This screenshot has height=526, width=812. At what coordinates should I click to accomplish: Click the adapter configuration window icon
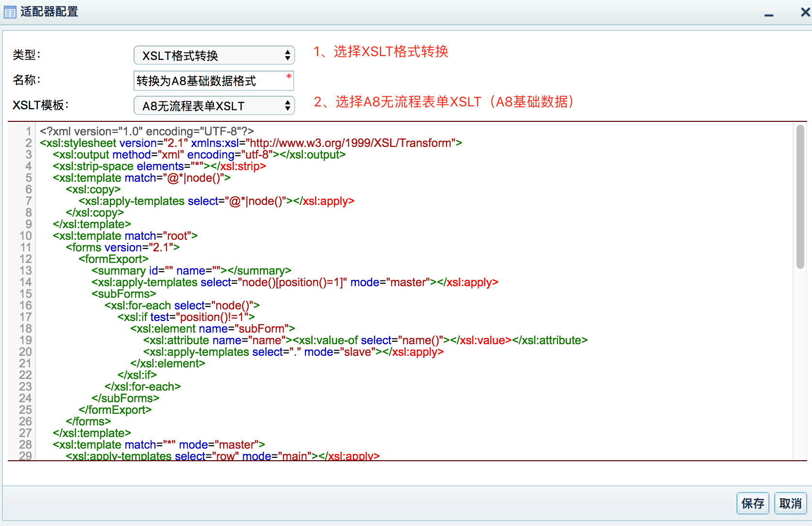click(x=10, y=12)
